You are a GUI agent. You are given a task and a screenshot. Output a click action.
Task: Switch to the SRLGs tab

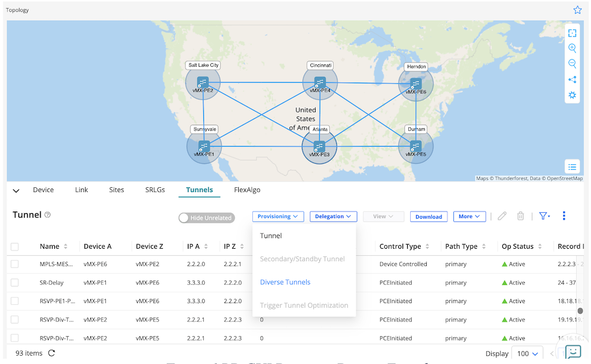pos(155,190)
